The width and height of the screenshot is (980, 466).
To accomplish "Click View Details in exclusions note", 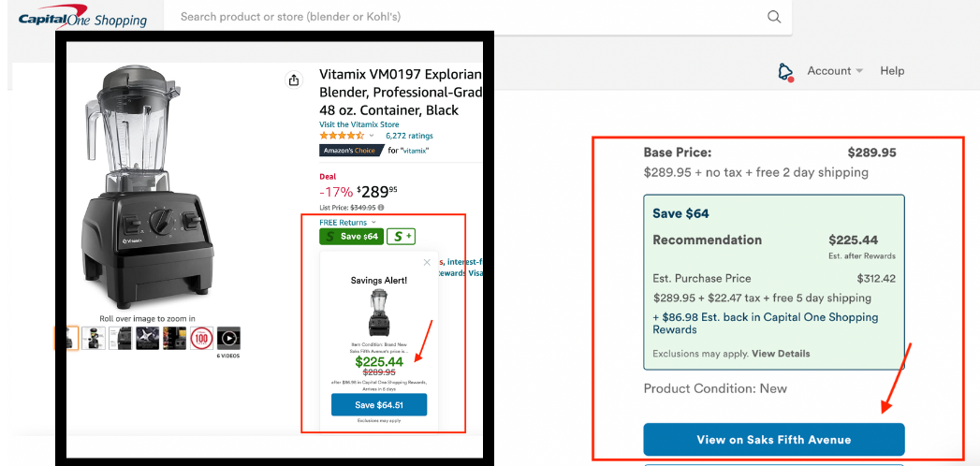I will tap(781, 354).
